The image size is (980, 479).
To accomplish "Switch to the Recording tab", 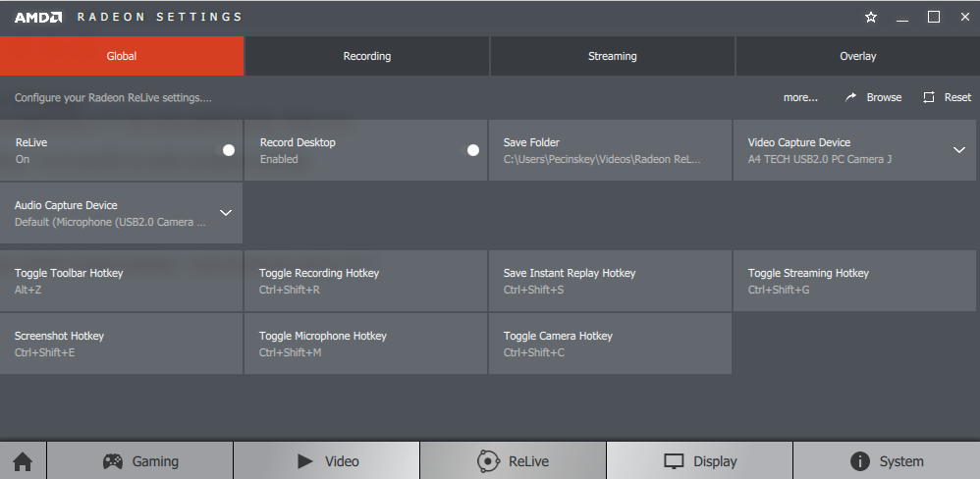I will (367, 56).
